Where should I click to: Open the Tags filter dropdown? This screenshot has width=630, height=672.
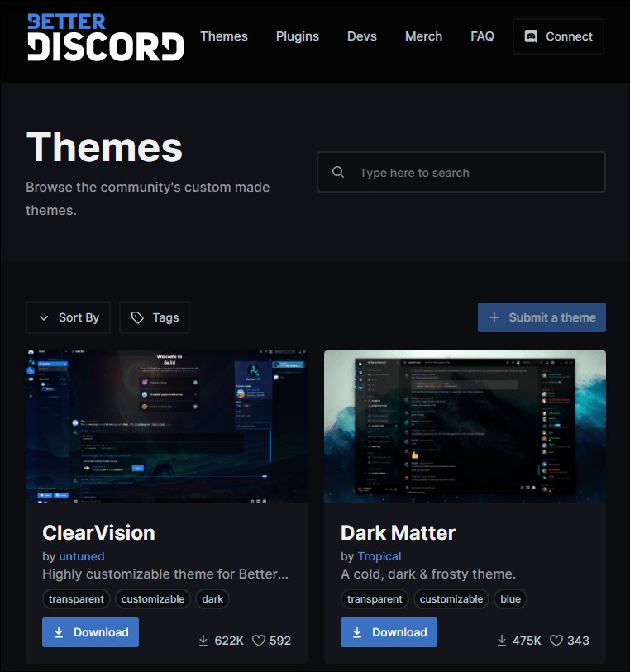tap(155, 317)
